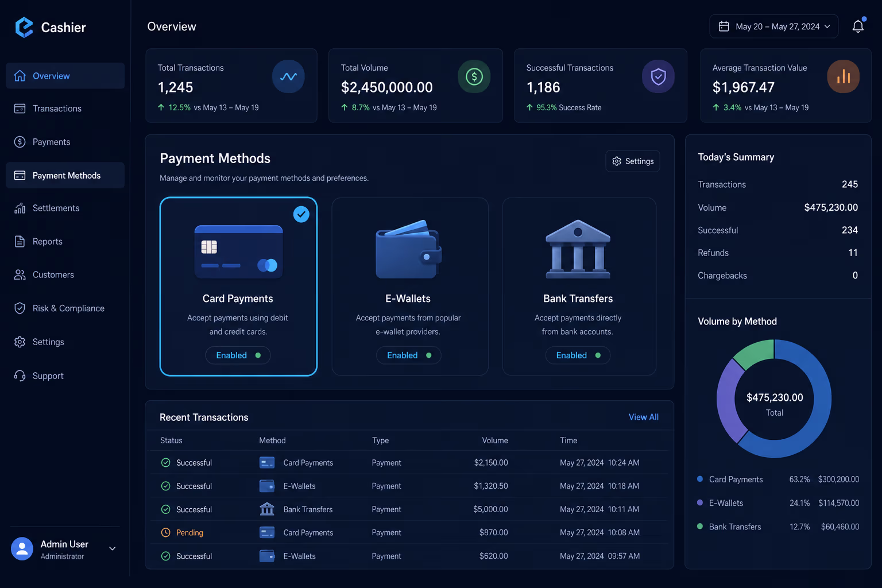Click the $5,000.00 volume cell
Viewport: 882px width, 588px height.
pyautogui.click(x=490, y=509)
